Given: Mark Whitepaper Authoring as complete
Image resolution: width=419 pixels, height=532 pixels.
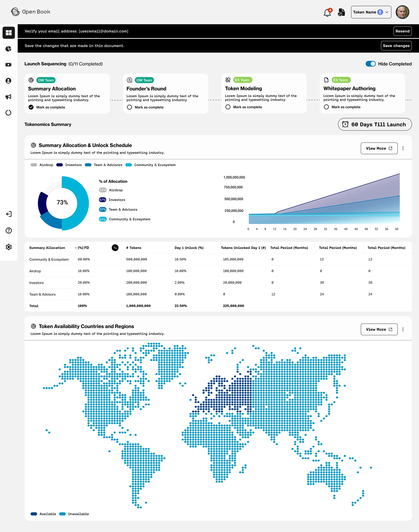Looking at the screenshot, I should click(x=326, y=107).
